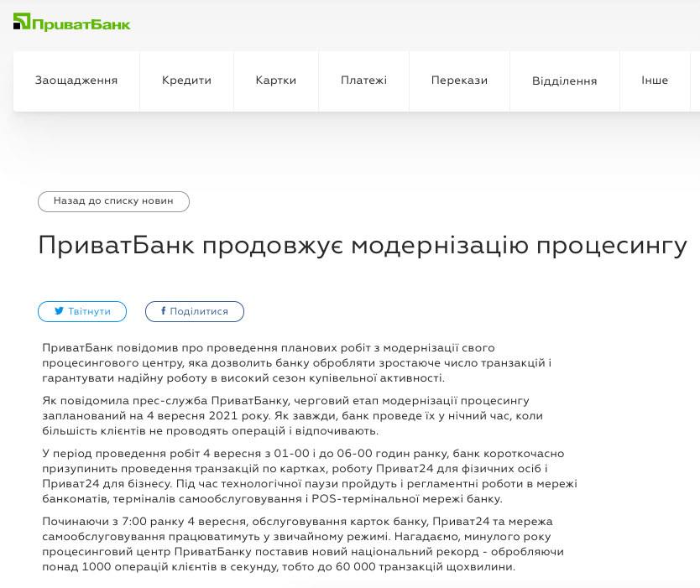Screen dimensions: 700x588
Task: Go back via Назад до списку новин
Action: tap(114, 201)
